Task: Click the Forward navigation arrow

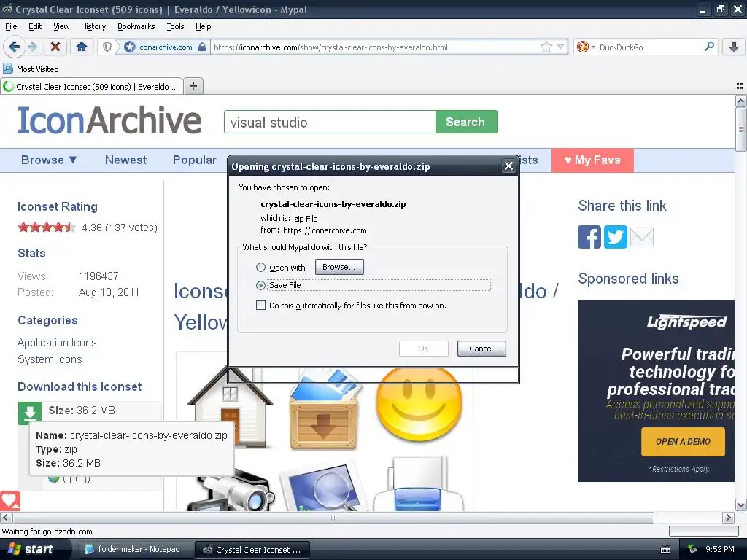Action: [x=32, y=47]
